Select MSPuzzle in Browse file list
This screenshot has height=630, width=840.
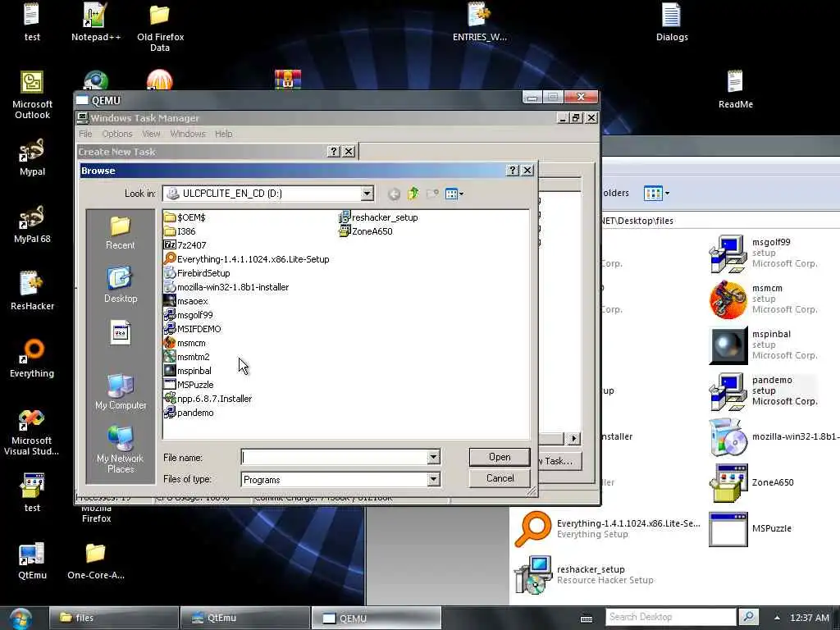point(189,385)
